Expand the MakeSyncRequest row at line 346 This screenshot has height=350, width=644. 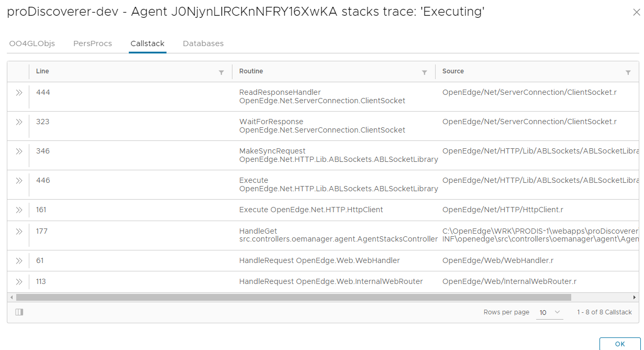[x=19, y=151]
